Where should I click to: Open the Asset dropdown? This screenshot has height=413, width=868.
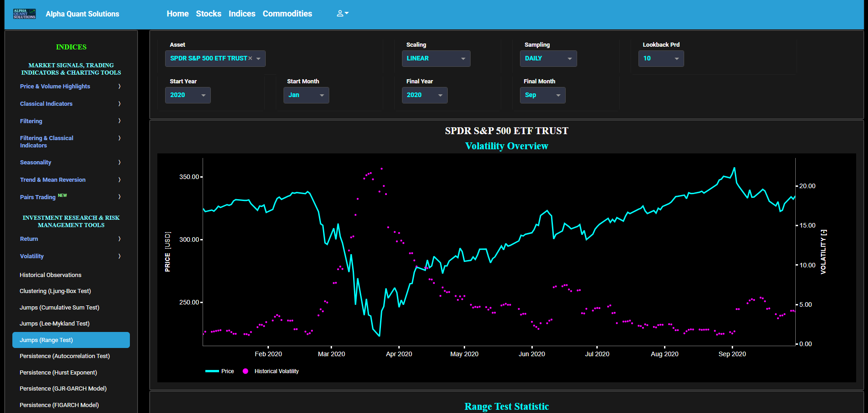(x=215, y=59)
